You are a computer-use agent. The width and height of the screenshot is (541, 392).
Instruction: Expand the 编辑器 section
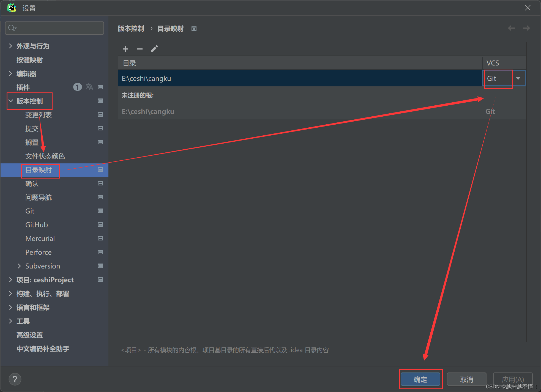coord(10,73)
